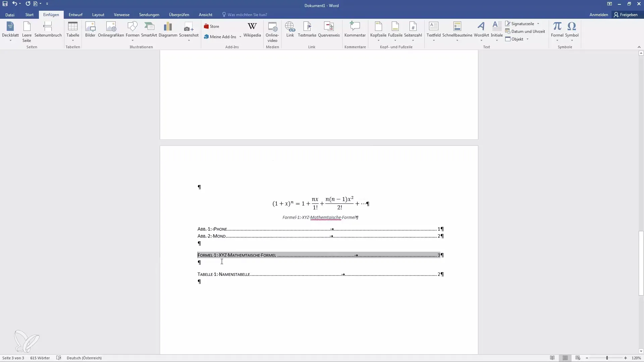Expand the Undo history dropdown arrow
644x362 pixels.
pyautogui.click(x=20, y=4)
